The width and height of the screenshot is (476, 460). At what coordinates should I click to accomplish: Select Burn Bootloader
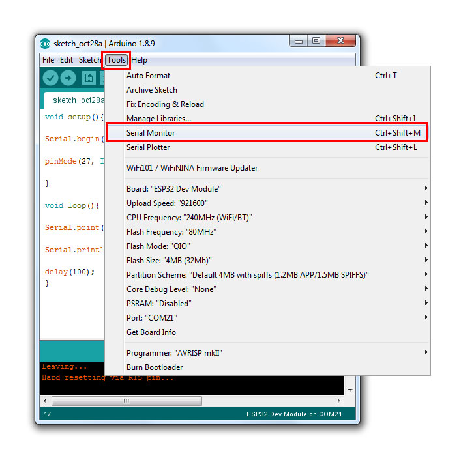(x=268, y=367)
